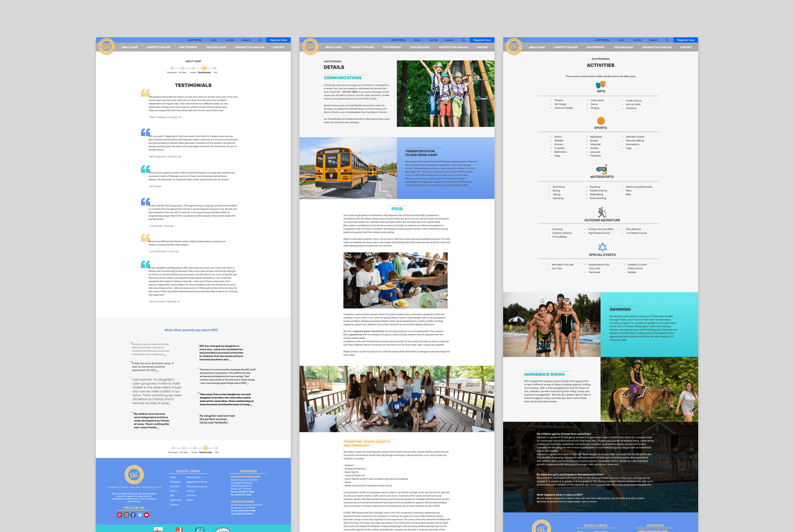Select Philosophy dot in bottom stepper

[x=173, y=448]
